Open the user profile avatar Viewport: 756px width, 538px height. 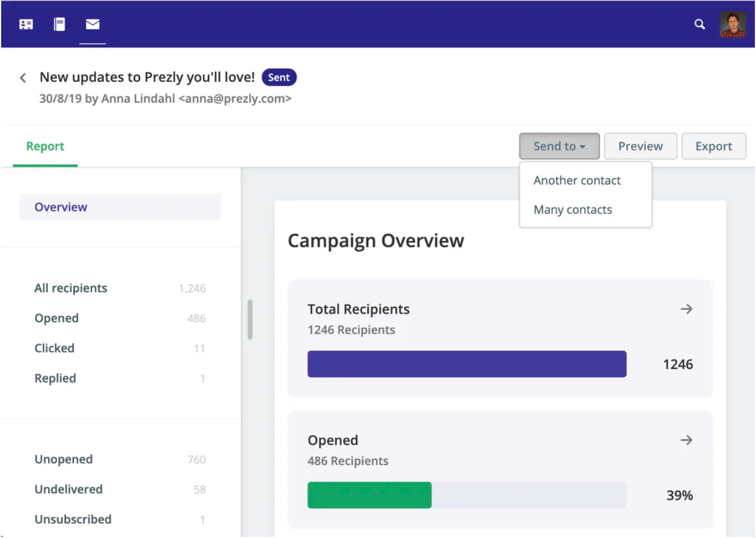733,24
